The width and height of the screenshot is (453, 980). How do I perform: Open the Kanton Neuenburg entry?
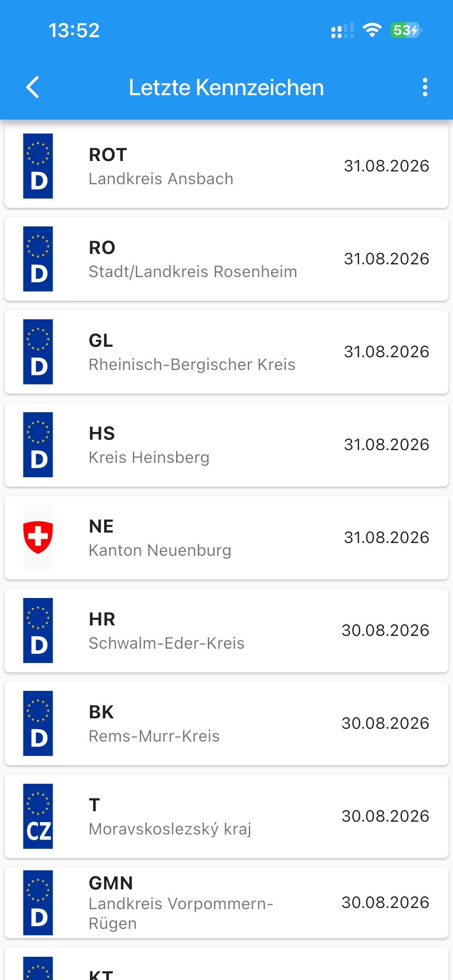click(x=226, y=538)
